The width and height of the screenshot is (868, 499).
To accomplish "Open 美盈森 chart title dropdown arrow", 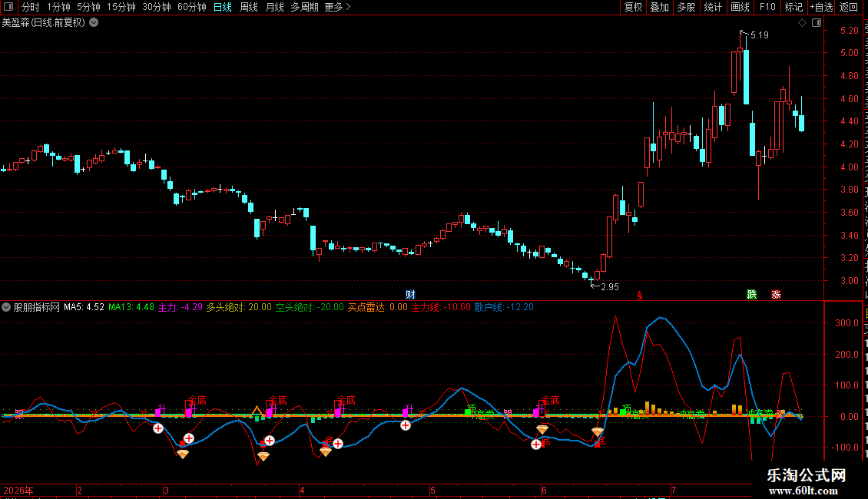I will pyautogui.click(x=94, y=23).
